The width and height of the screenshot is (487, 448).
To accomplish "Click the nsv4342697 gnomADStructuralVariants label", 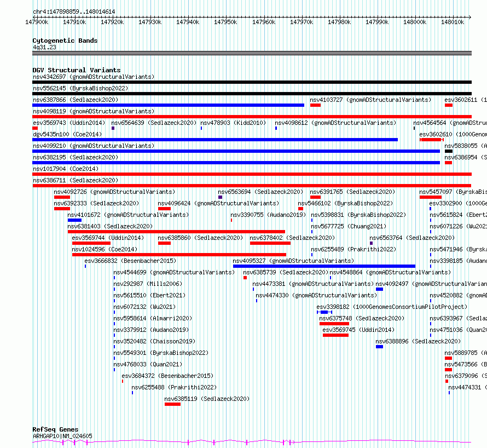I will coord(94,77).
